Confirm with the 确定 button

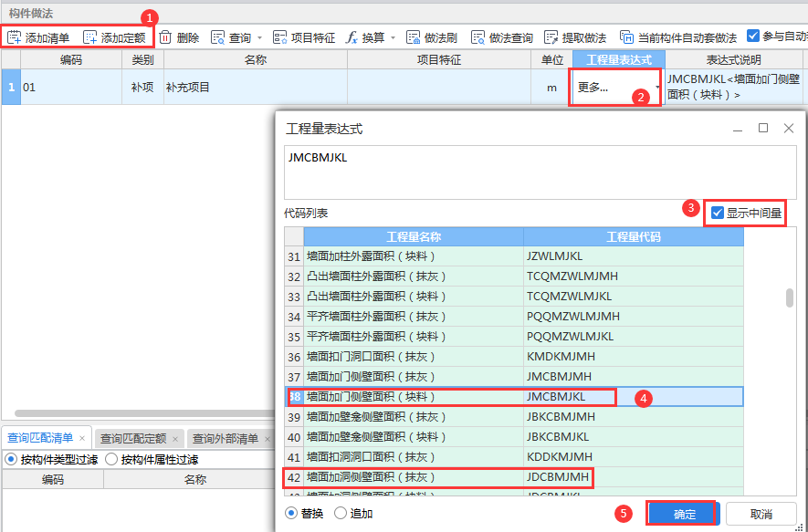(685, 514)
